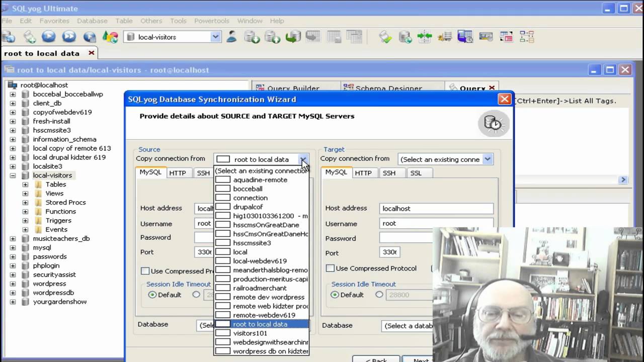Click the Backup Database as SQL Dump icon
Screen dimensions: 644x362
pos(272,37)
